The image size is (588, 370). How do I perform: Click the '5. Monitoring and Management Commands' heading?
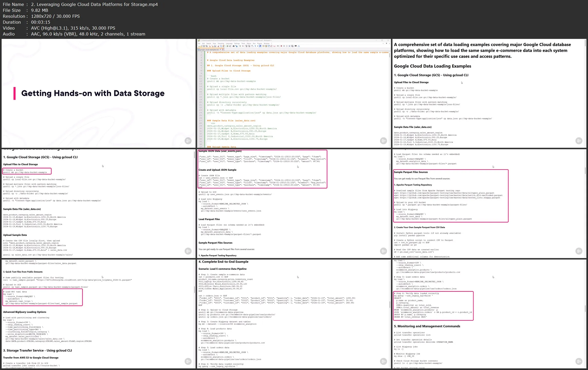pyautogui.click(x=427, y=326)
